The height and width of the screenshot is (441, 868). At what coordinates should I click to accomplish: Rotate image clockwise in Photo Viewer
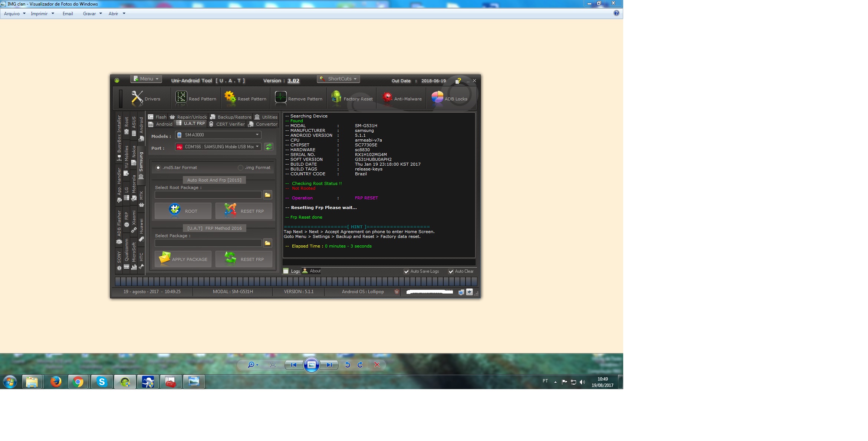click(x=360, y=365)
